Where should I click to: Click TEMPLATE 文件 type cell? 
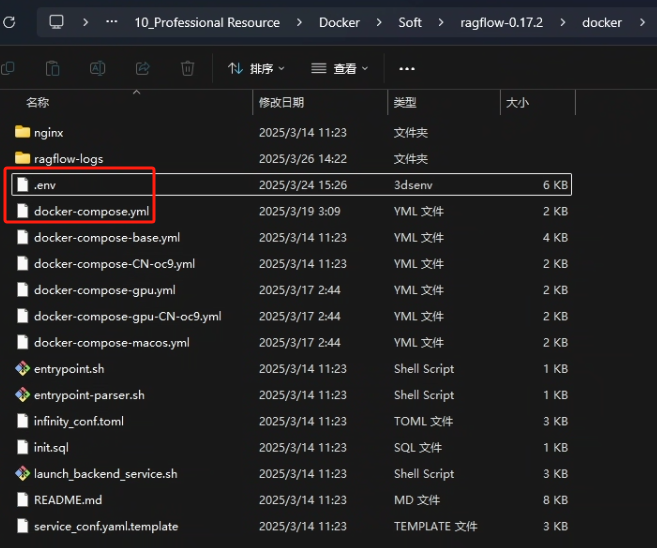pos(435,526)
